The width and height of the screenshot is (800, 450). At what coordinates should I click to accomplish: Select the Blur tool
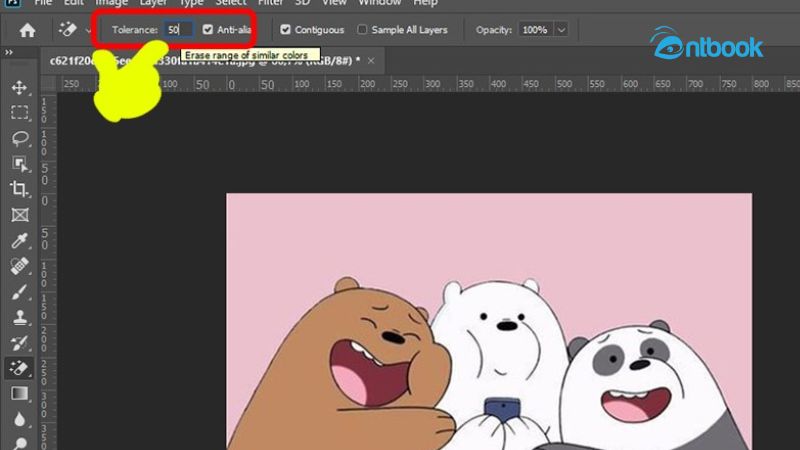tap(19, 419)
